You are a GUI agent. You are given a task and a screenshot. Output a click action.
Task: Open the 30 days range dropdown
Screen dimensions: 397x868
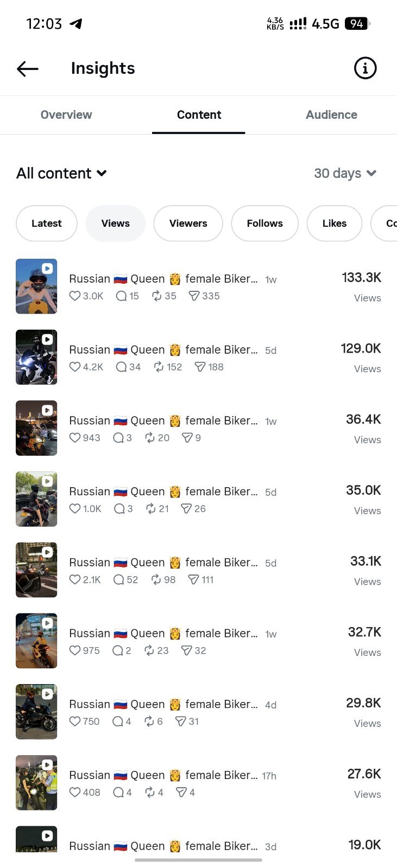pyautogui.click(x=345, y=174)
